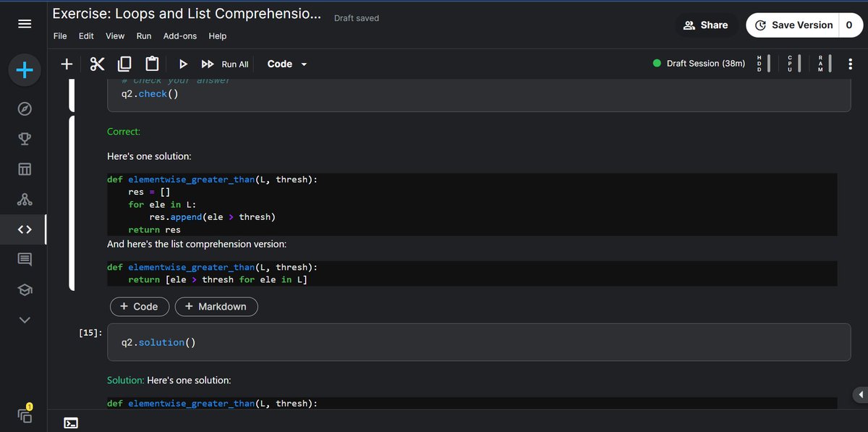
Task: Click the cell execution count [15]:
Action: point(90,332)
